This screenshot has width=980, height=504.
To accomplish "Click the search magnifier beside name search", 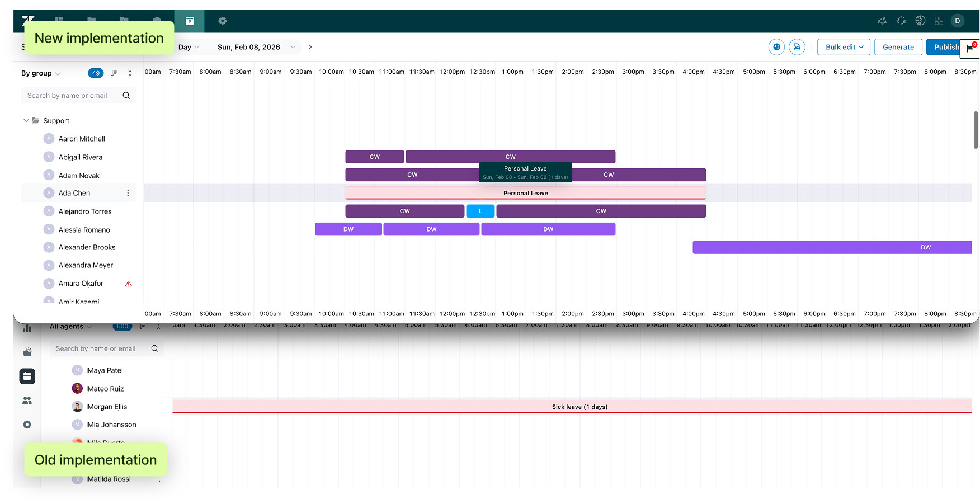I will (126, 96).
